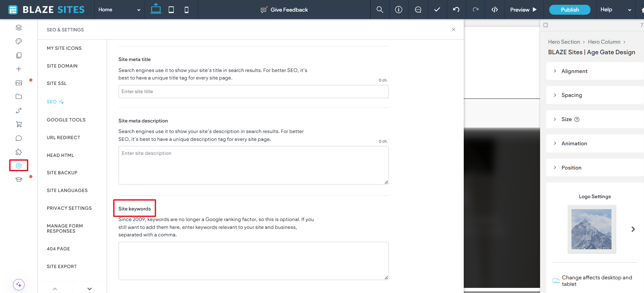Open the comments icon in top bar
This screenshot has height=293, width=644.
pos(418,10)
